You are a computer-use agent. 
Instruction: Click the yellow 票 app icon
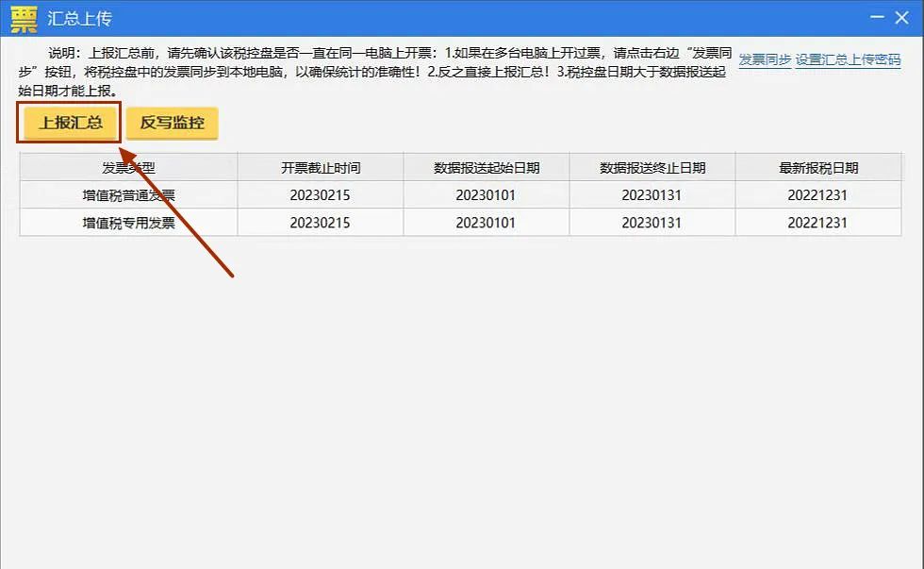[25, 18]
